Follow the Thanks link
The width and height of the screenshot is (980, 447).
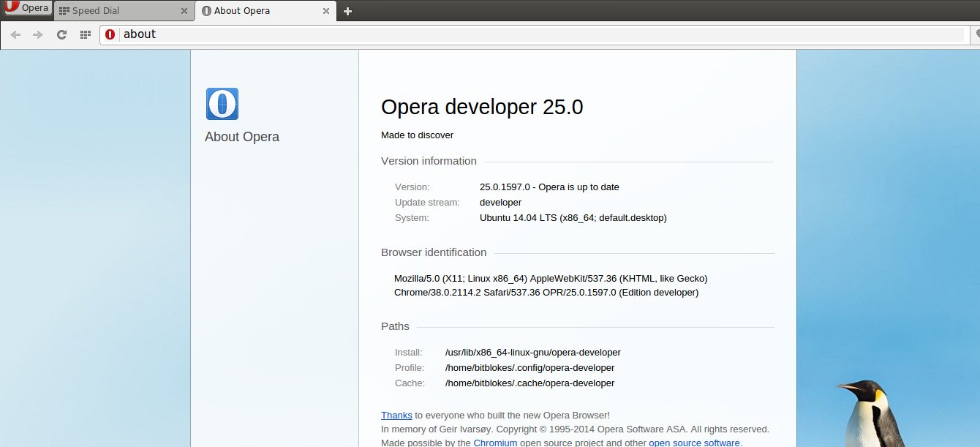pyautogui.click(x=396, y=415)
